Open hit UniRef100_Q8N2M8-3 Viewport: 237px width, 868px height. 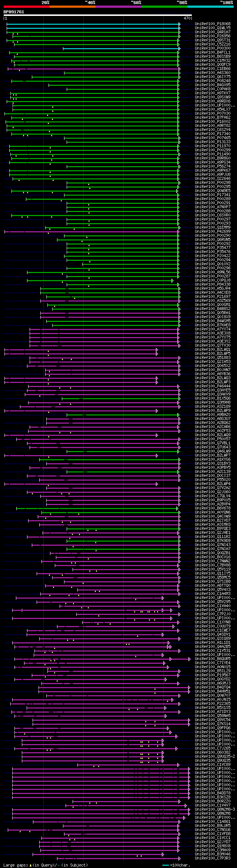pyautogui.click(x=215, y=810)
